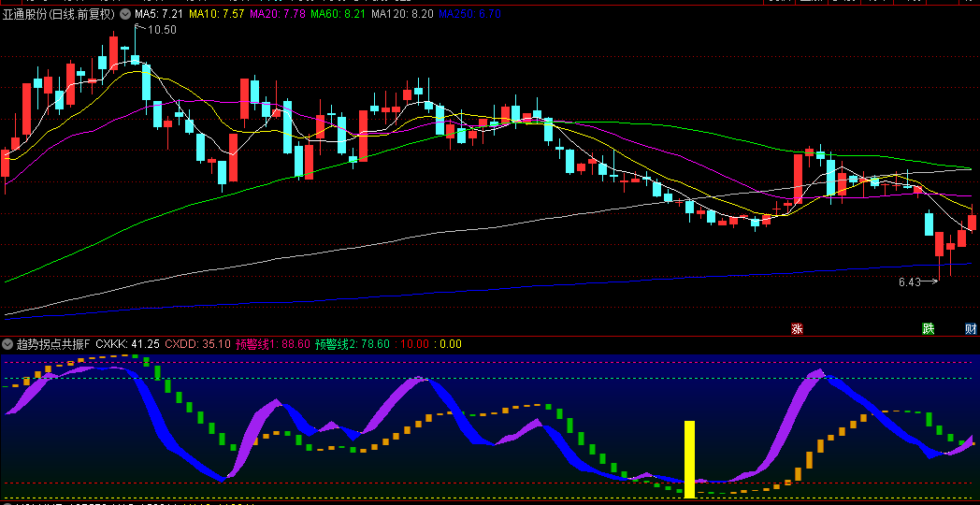Click the blue MA250 label
Screen dimensions: 980x505
pyautogui.click(x=469, y=15)
